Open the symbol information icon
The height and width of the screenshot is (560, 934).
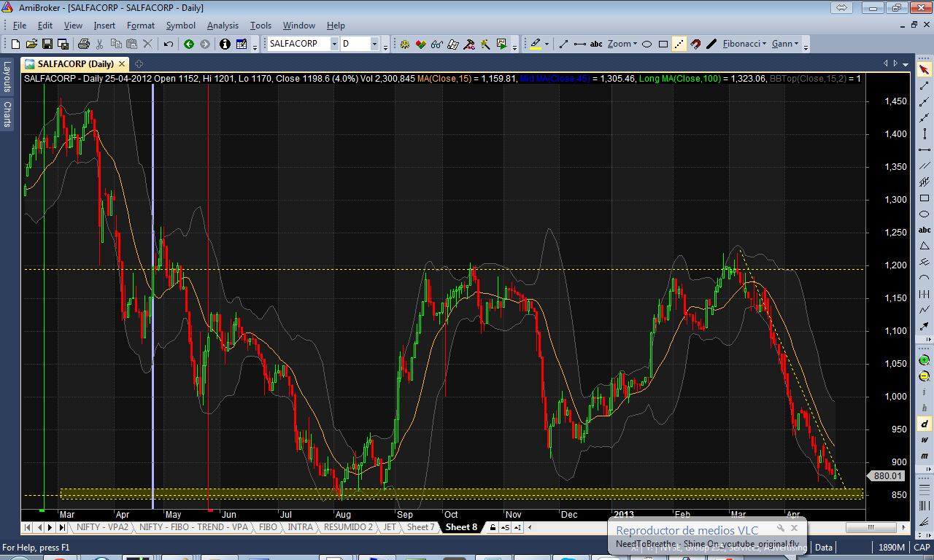coord(224,44)
